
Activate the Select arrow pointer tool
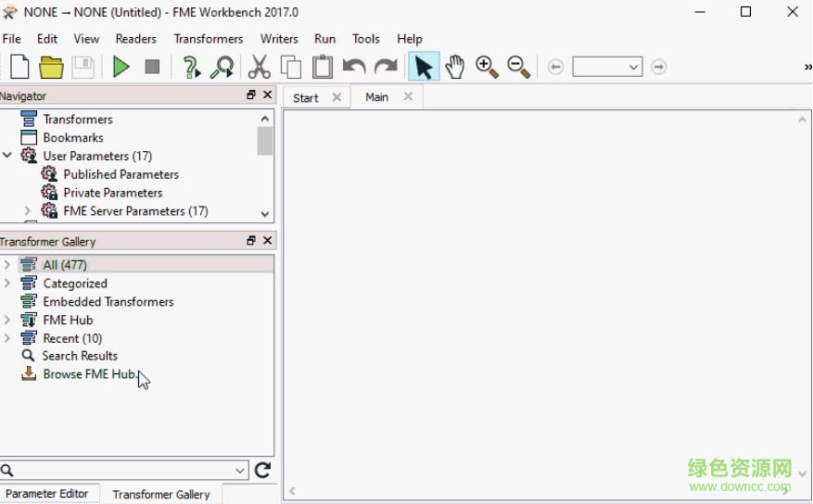coord(424,67)
